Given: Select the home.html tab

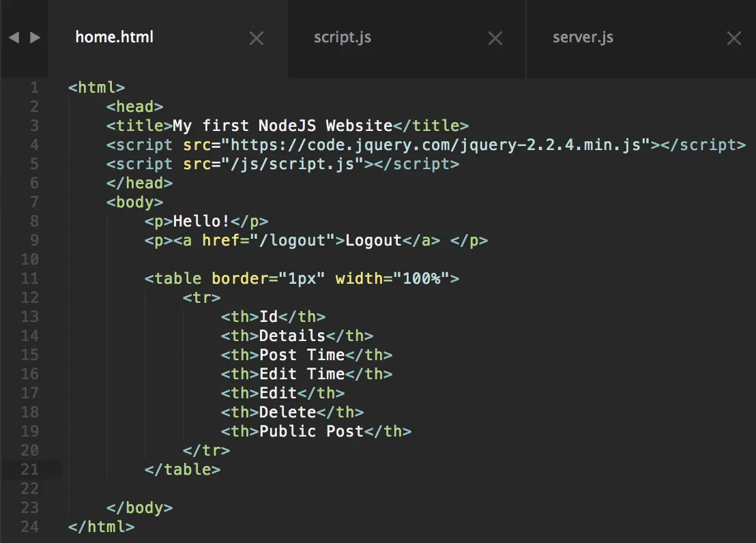Looking at the screenshot, I should (x=114, y=37).
